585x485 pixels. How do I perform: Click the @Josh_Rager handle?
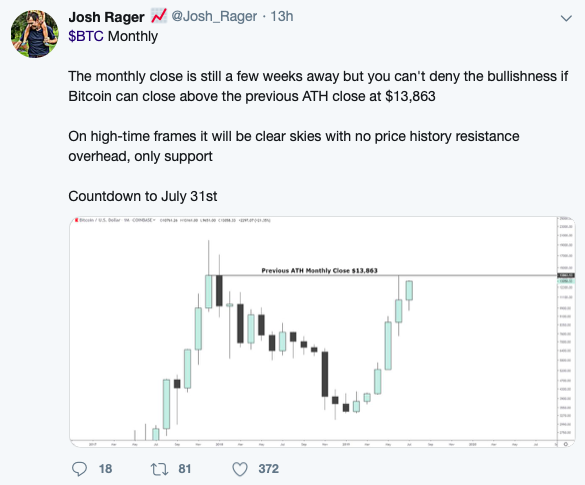(x=214, y=16)
